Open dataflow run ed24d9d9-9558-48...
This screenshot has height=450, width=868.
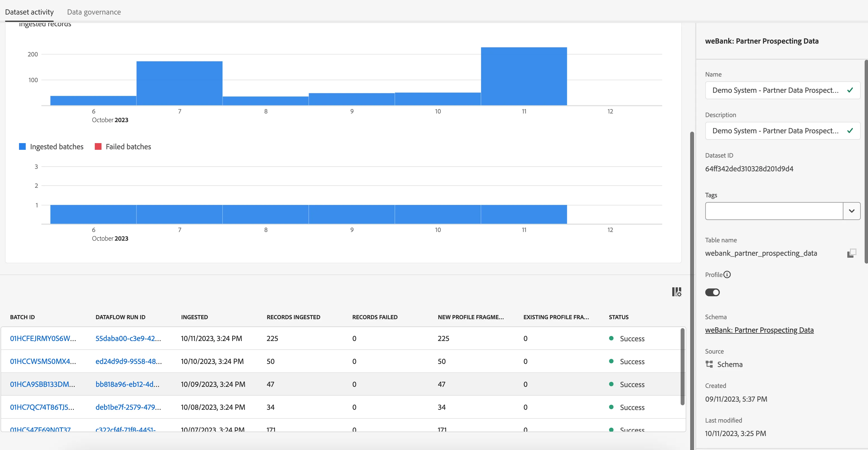[x=128, y=361]
